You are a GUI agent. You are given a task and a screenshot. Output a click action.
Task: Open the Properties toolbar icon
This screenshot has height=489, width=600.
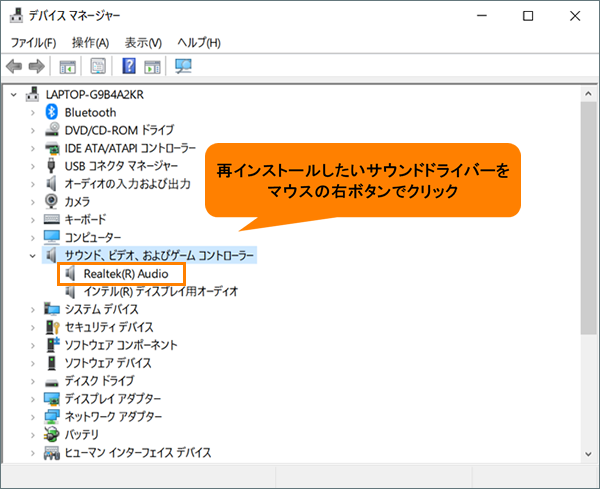click(x=98, y=66)
